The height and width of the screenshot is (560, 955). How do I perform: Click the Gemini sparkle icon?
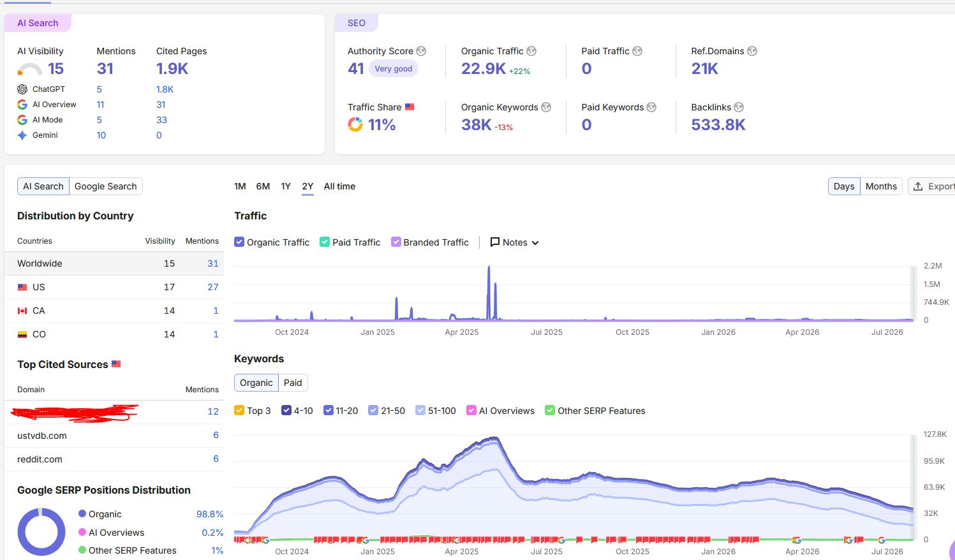(22, 135)
